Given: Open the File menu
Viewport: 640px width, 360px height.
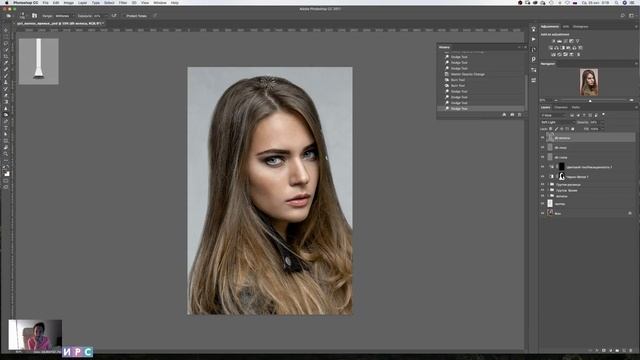Looking at the screenshot, I should (45, 2).
